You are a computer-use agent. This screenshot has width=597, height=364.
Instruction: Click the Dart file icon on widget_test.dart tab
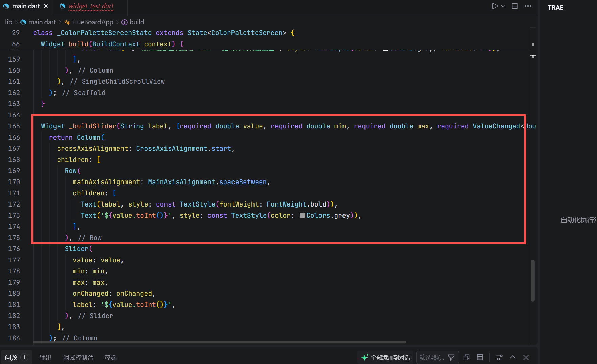point(62,6)
